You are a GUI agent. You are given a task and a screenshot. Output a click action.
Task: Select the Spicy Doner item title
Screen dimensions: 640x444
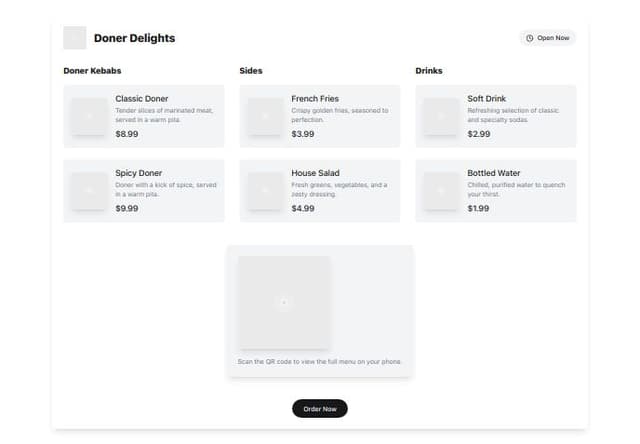(x=138, y=173)
